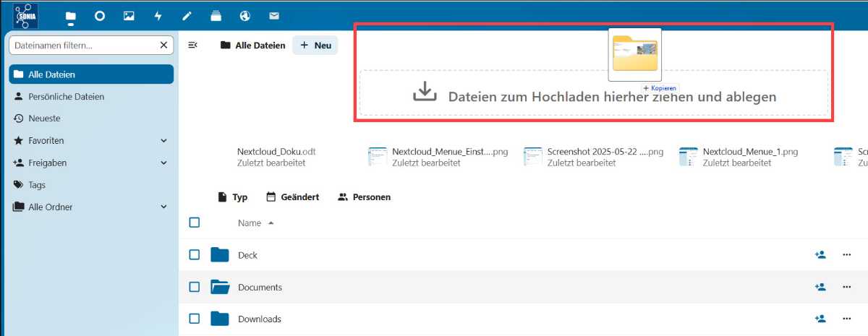Screen dimensions: 868x336
Task: Open Persönliche Dateien in the sidebar
Action: [66, 97]
